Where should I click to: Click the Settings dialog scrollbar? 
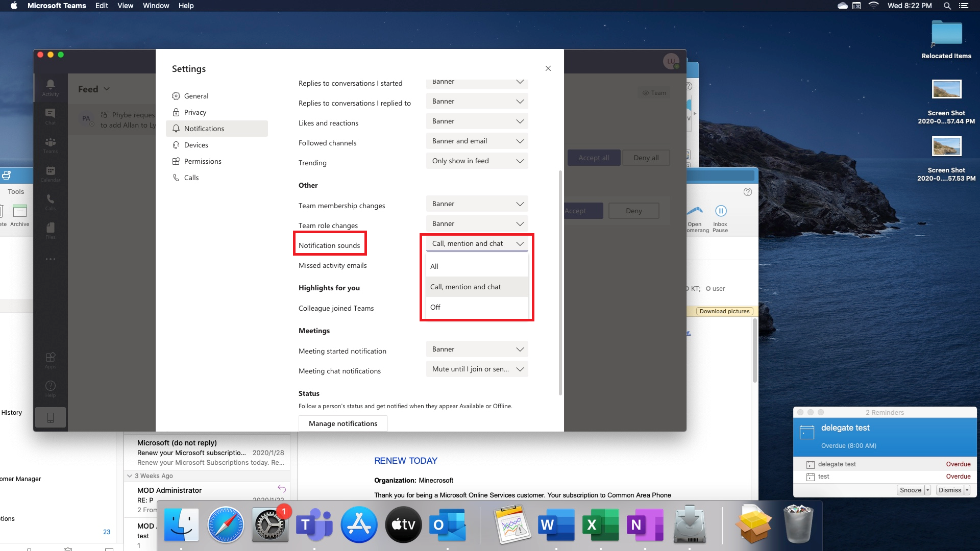click(560, 283)
